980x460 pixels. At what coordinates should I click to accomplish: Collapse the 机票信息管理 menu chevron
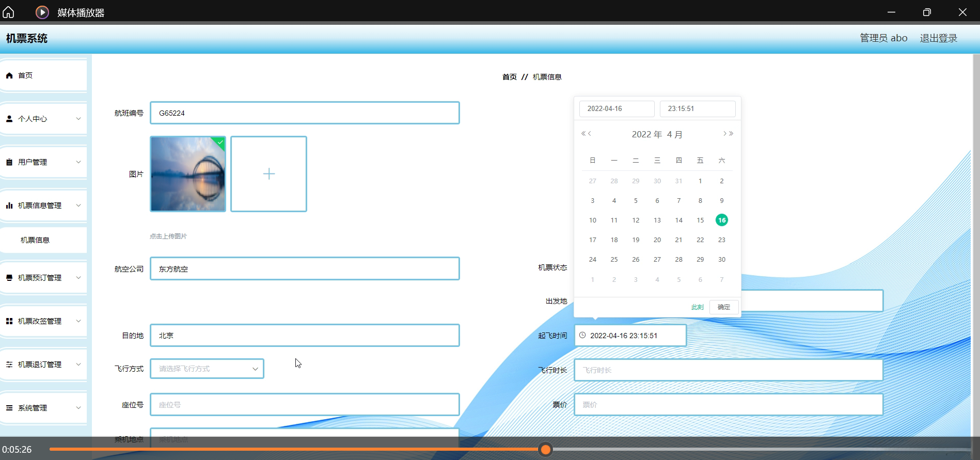[78, 205]
